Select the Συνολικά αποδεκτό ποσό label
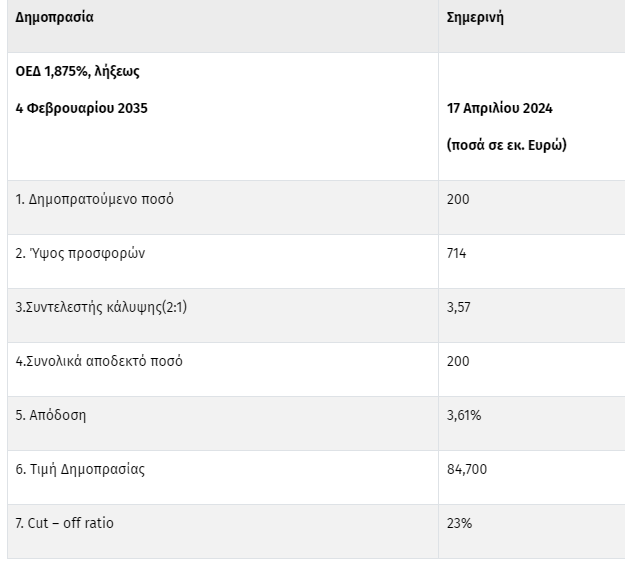Screen dimensions: 625x562 [x=99, y=361]
